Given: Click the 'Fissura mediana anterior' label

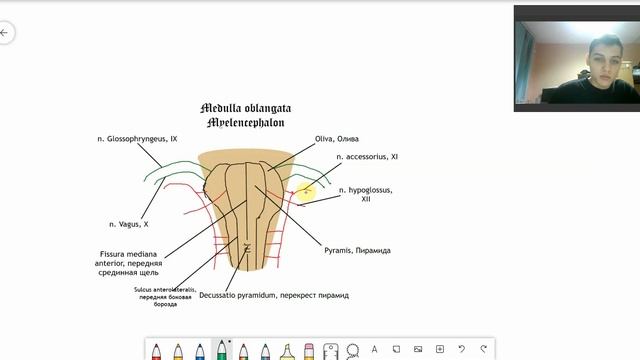Looking at the screenshot, I should point(128,263).
